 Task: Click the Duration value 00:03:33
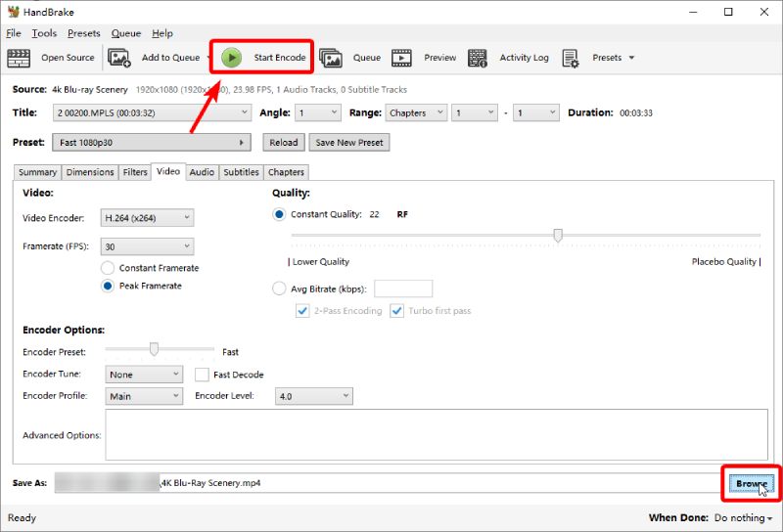click(635, 113)
